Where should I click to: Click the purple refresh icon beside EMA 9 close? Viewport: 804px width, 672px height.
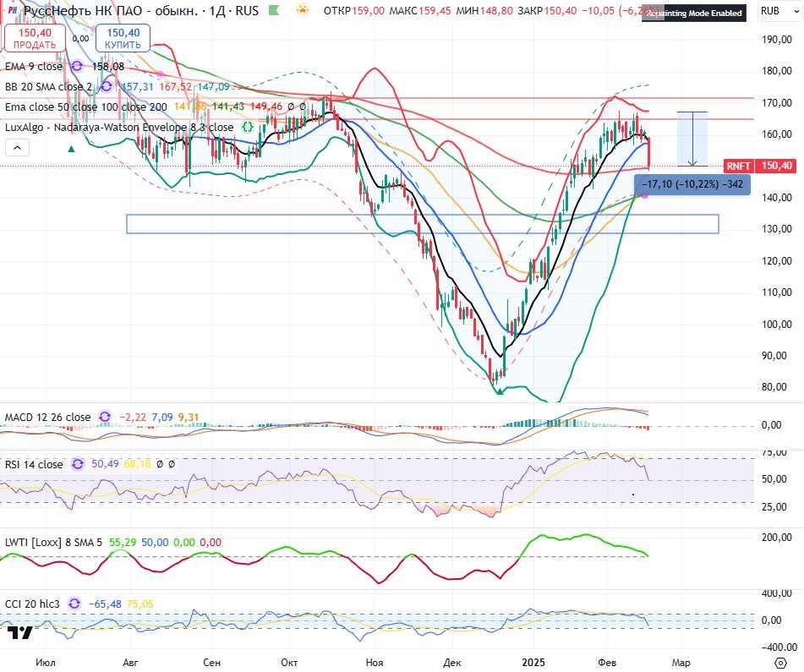tap(77, 66)
